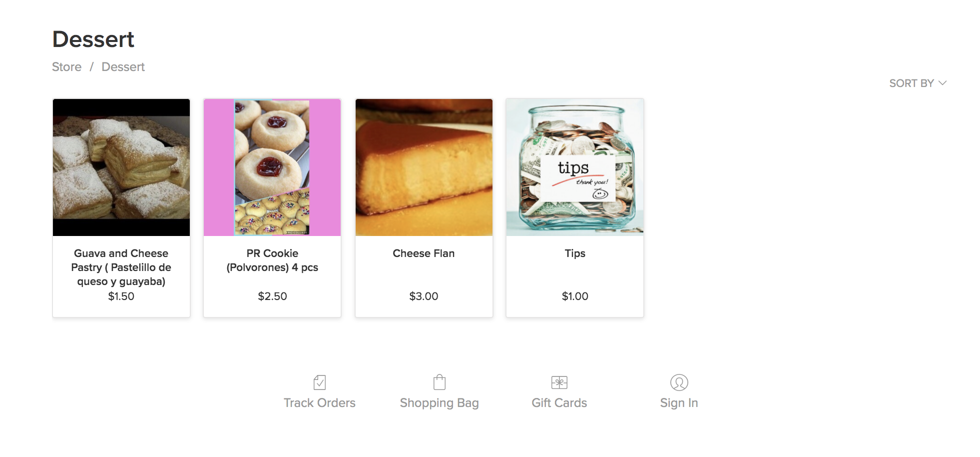Select the Tips product title

(x=575, y=253)
